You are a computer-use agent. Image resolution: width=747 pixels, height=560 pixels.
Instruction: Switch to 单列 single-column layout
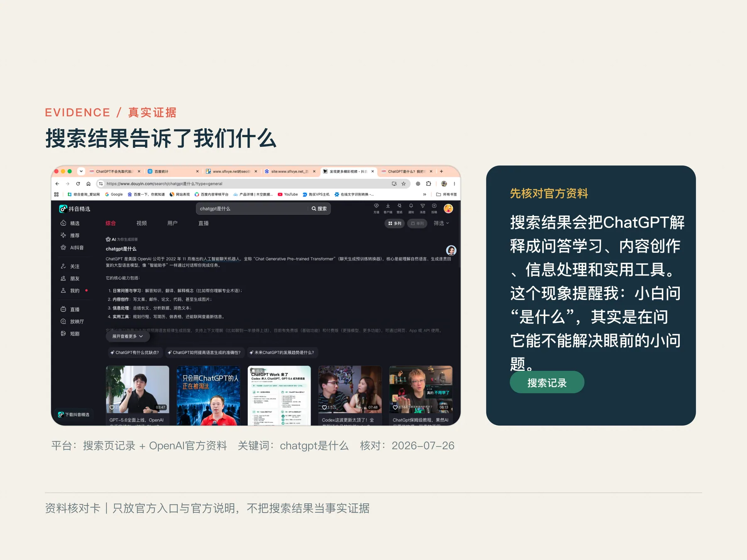point(417,223)
